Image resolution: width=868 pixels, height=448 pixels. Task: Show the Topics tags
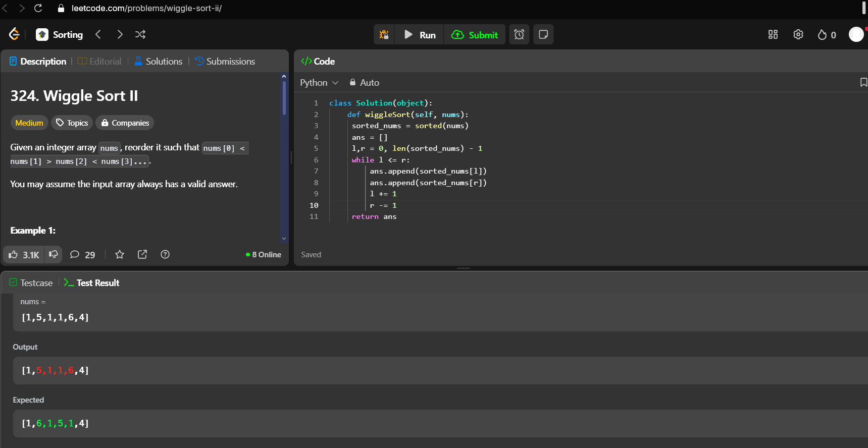coord(72,123)
